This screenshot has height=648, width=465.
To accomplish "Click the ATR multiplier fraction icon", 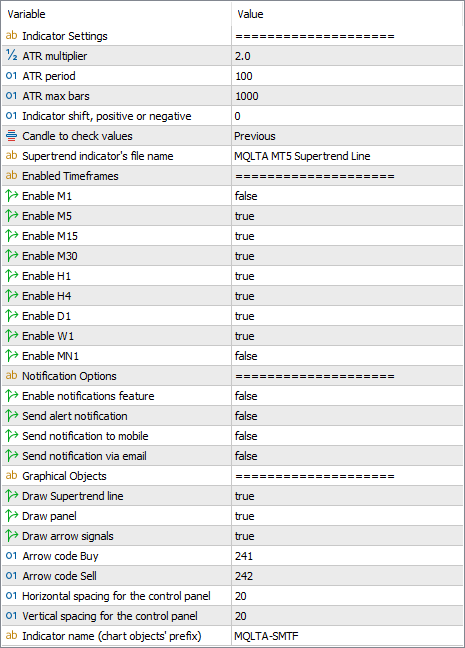I will tap(12, 55).
